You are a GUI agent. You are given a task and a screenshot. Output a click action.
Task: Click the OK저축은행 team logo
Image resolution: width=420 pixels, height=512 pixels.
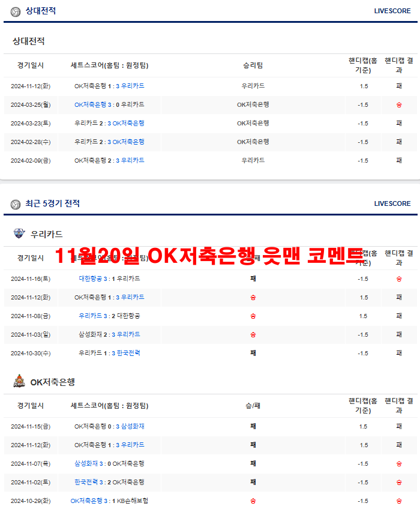(x=19, y=381)
